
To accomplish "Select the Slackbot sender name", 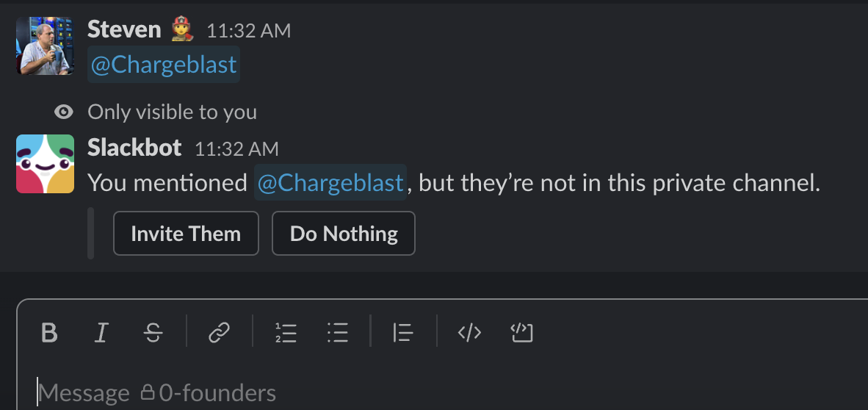I will click(x=134, y=148).
